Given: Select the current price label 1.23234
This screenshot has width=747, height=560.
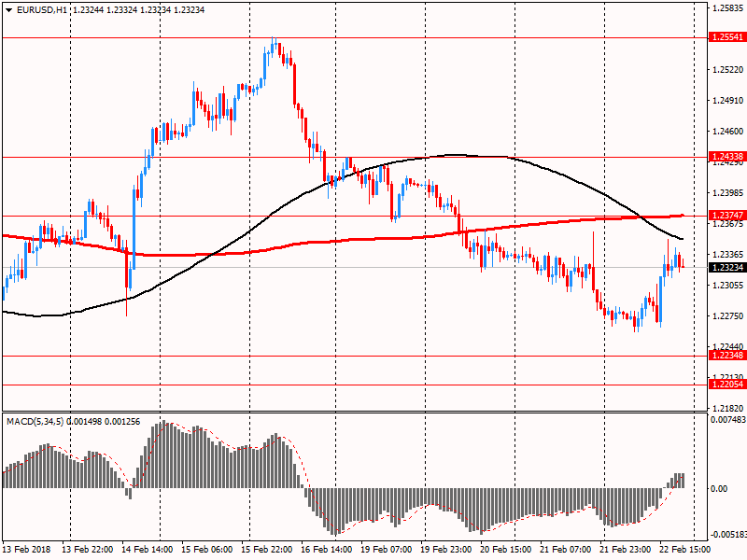Looking at the screenshot, I should coord(727,268).
